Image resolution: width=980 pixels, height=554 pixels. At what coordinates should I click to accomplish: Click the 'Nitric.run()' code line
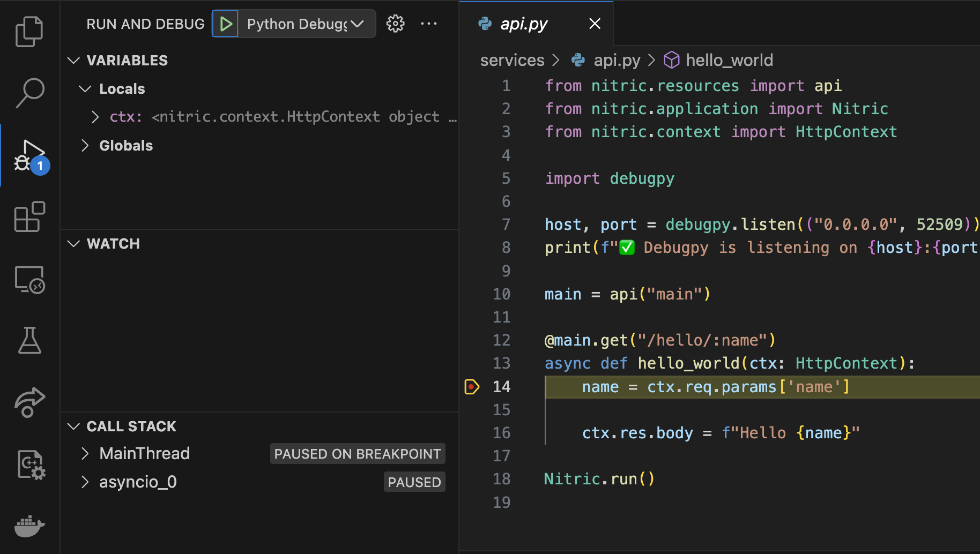click(599, 479)
